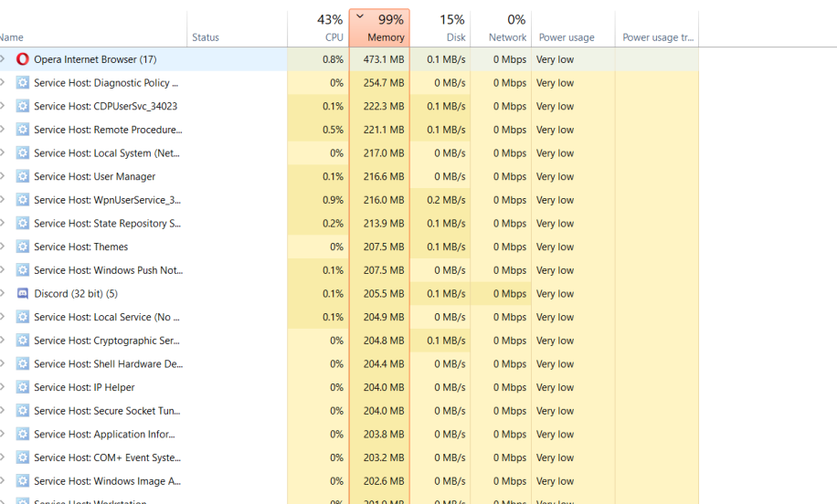Image resolution: width=837 pixels, height=504 pixels.
Task: Click the 202.6 MB memory value
Action: pyautogui.click(x=384, y=481)
